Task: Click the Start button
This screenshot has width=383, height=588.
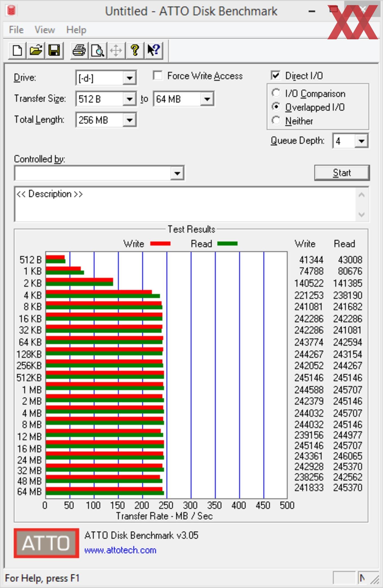Action: click(342, 173)
